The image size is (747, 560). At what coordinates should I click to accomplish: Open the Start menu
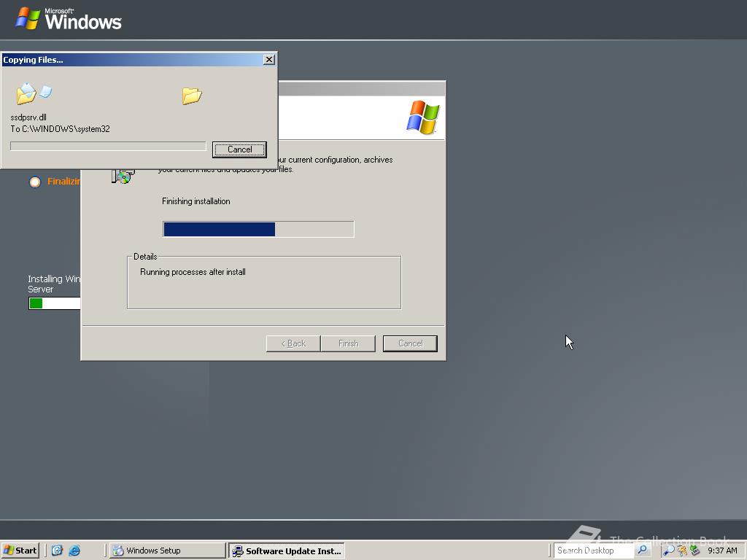click(x=20, y=551)
